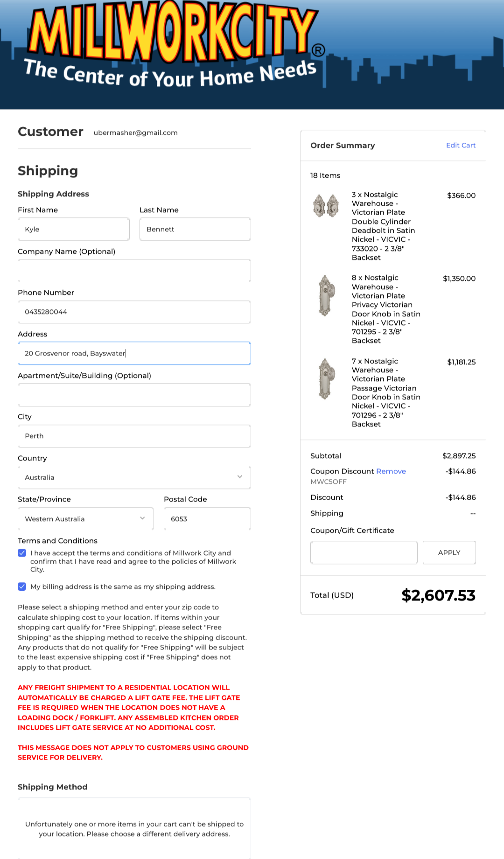This screenshot has height=859, width=504.
Task: Click the Phone Number input
Action: 134,312
